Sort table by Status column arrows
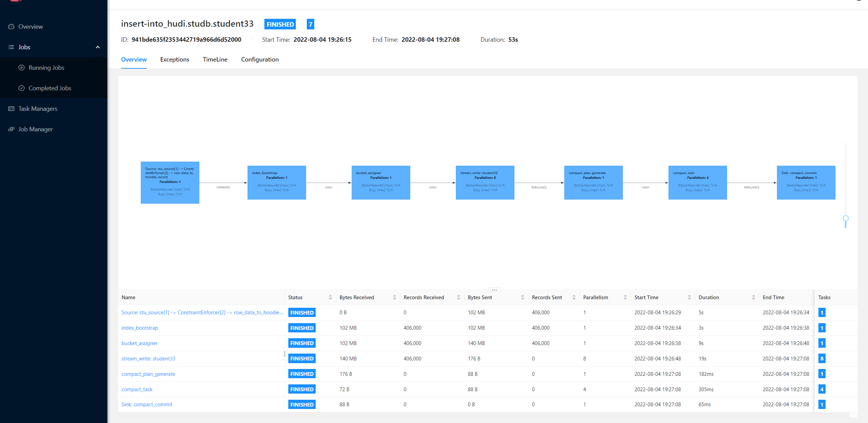The image size is (868, 423). tap(330, 298)
